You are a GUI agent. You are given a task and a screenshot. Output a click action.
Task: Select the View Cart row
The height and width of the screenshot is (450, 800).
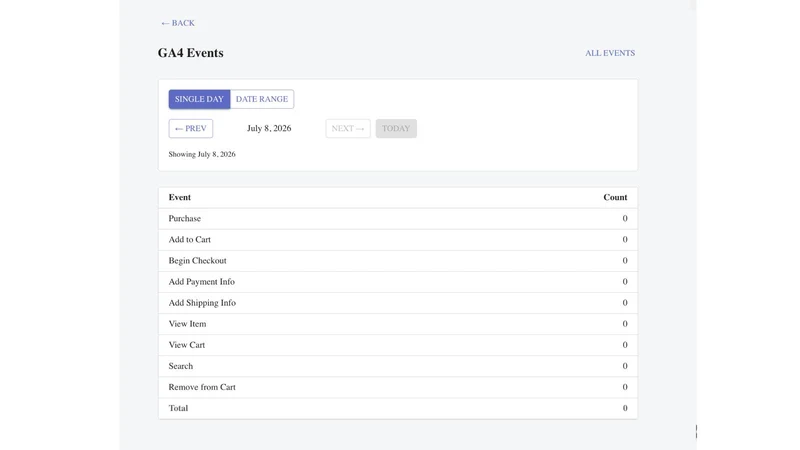click(x=398, y=345)
